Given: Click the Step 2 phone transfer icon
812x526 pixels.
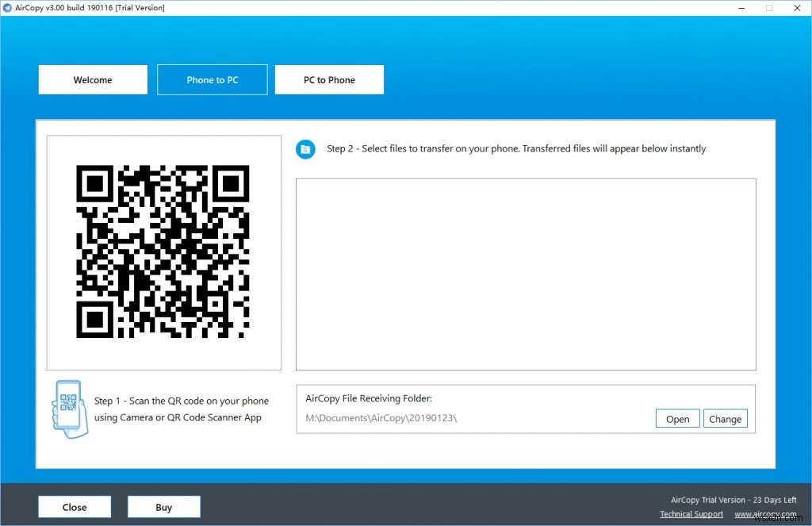Looking at the screenshot, I should 305,149.
